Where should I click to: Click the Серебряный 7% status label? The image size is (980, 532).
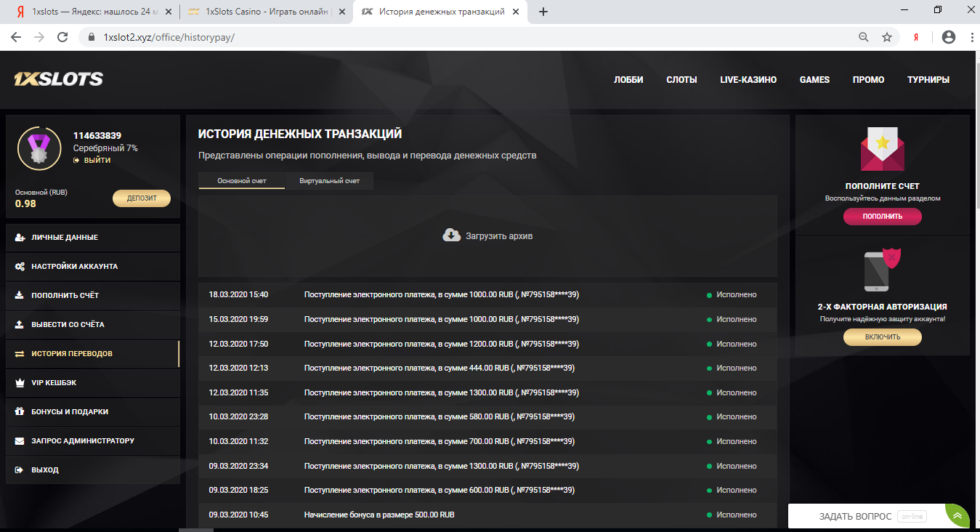[105, 148]
